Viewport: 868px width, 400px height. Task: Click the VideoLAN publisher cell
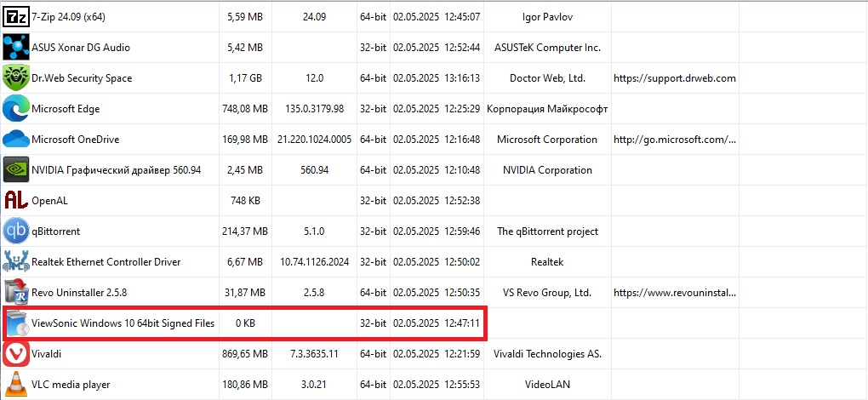pyautogui.click(x=547, y=384)
